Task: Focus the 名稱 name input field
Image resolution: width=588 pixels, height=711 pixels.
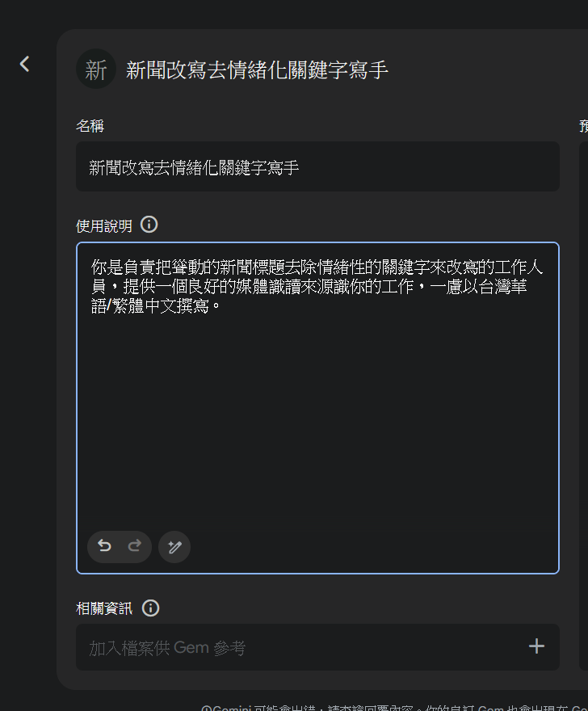Action: click(x=317, y=166)
